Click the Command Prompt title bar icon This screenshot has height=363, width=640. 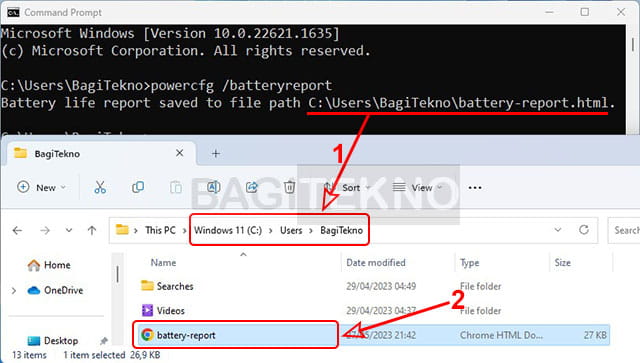[13, 12]
